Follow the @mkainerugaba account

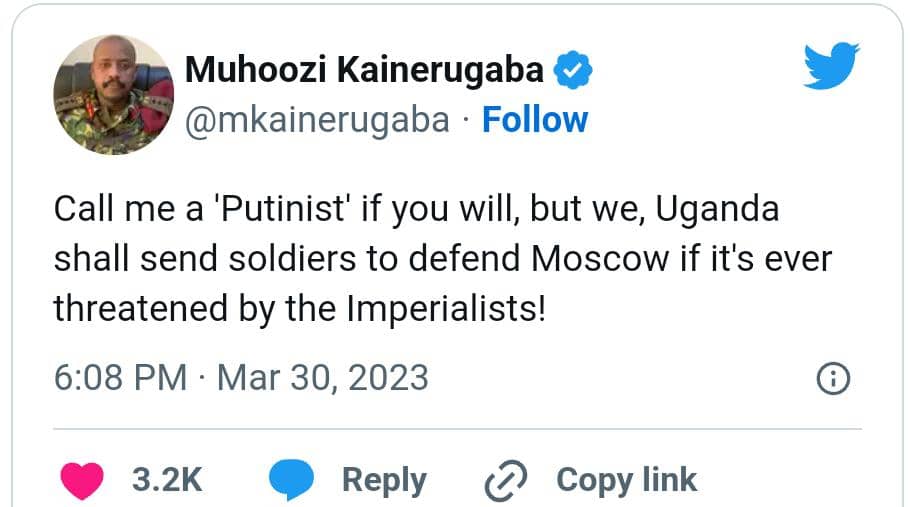534,120
